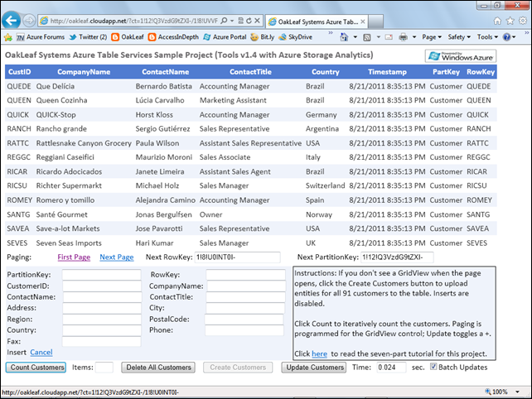Screen dimensions: 532x399
Task: Click the Home icon at top right
Action: (497, 21)
